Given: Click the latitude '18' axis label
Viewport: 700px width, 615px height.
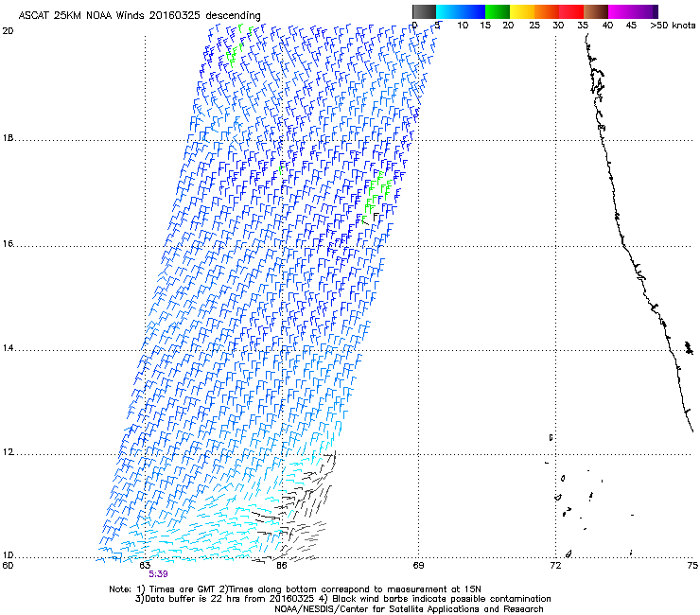Looking at the screenshot, I should click(8, 138).
